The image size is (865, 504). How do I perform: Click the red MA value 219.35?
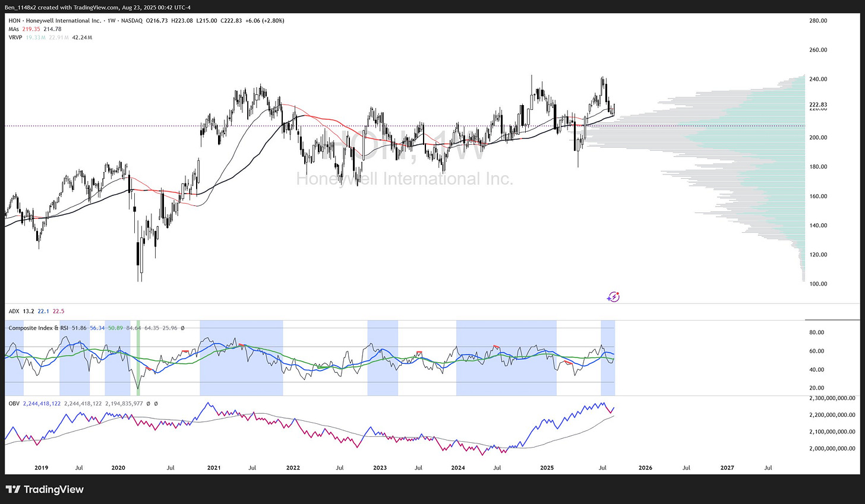(31, 29)
